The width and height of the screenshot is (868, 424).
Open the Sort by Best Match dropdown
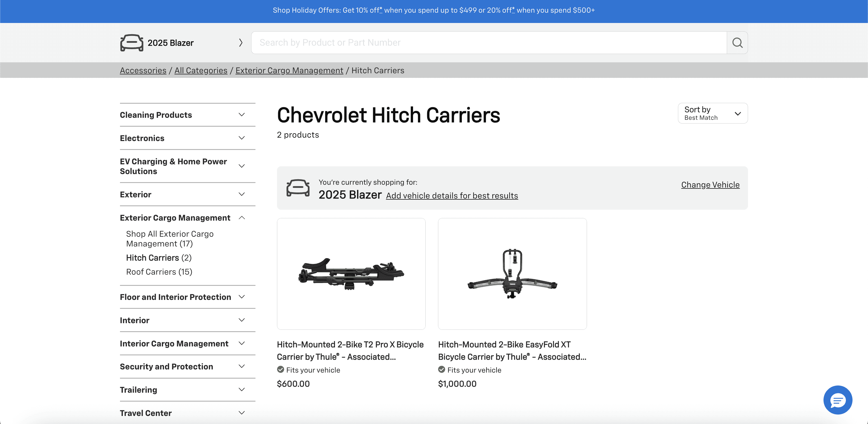click(712, 113)
